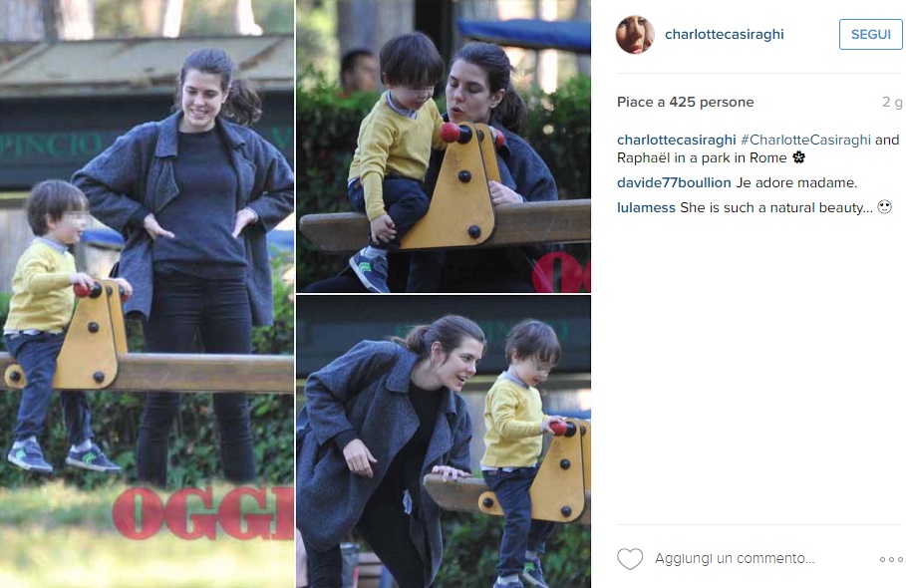Click the flower emoji in caption

point(798,157)
